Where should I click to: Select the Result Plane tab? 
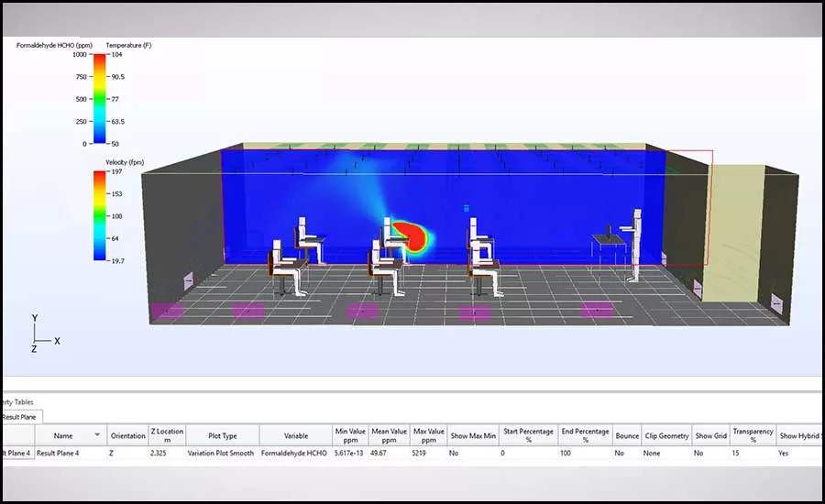[x=20, y=417]
